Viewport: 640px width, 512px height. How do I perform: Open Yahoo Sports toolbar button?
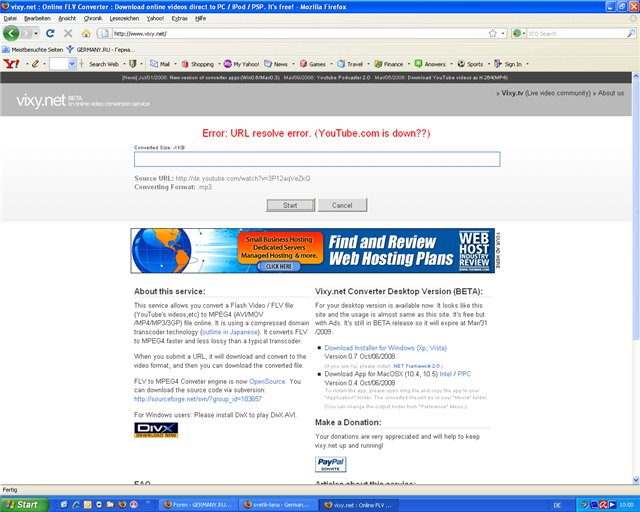click(470, 64)
